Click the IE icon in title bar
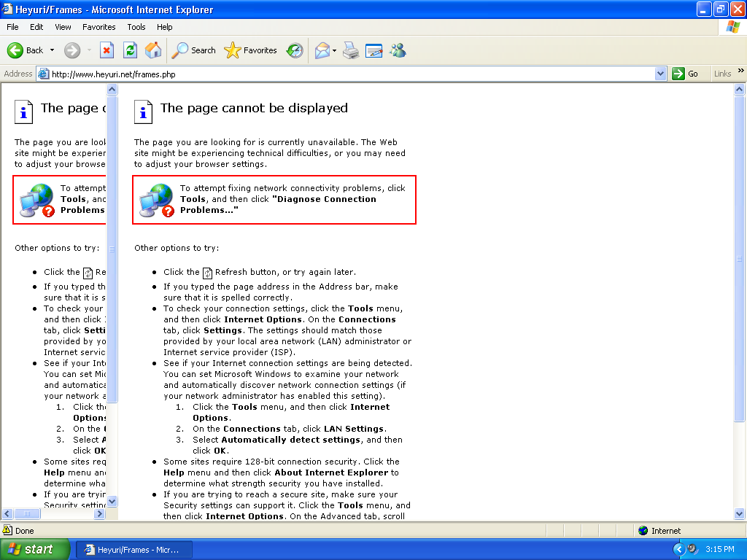Viewport: 747px width, 560px height. point(7,9)
